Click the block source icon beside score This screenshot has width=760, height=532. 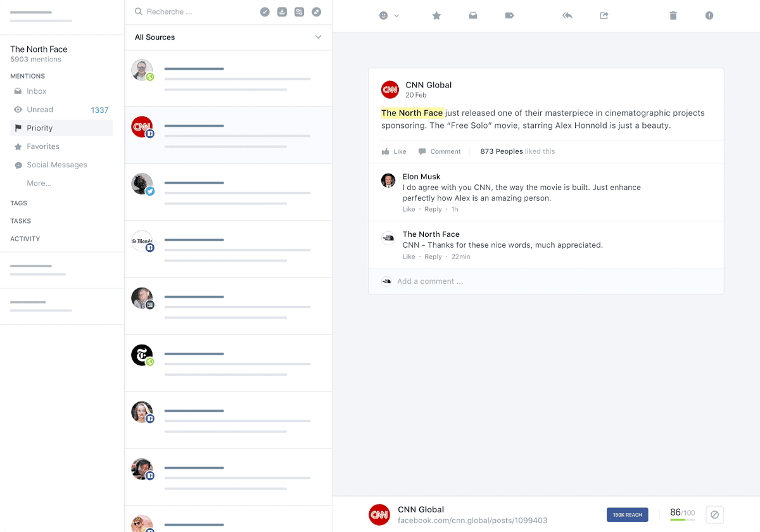tap(714, 514)
